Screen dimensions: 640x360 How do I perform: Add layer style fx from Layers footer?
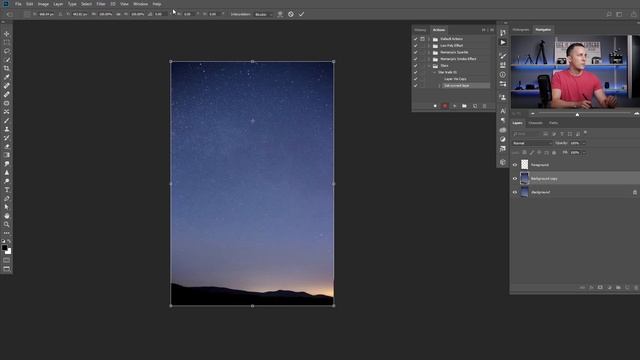tap(591, 288)
